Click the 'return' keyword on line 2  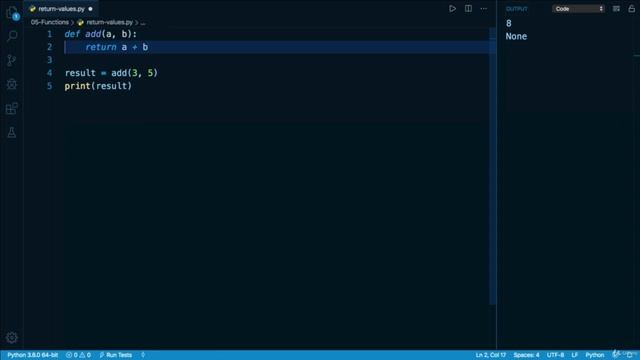[101, 47]
